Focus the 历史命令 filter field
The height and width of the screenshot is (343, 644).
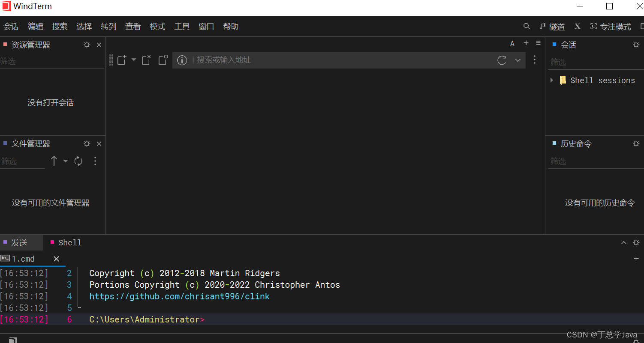pos(596,161)
